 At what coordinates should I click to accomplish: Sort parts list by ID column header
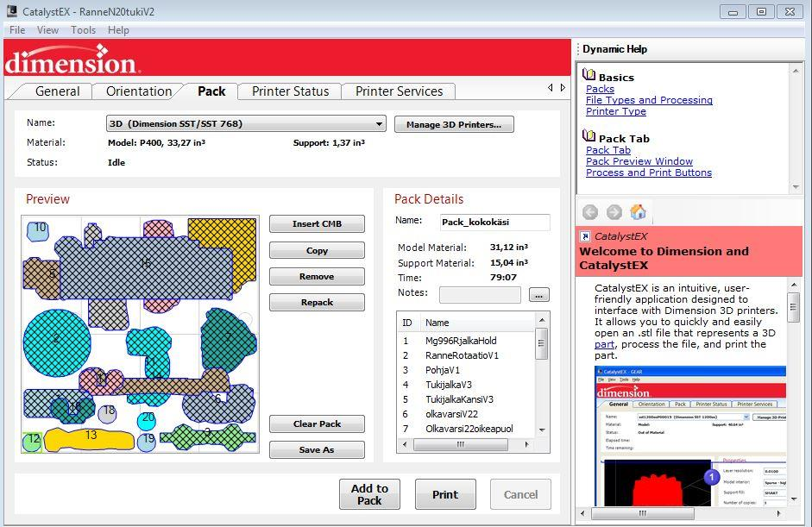click(407, 323)
